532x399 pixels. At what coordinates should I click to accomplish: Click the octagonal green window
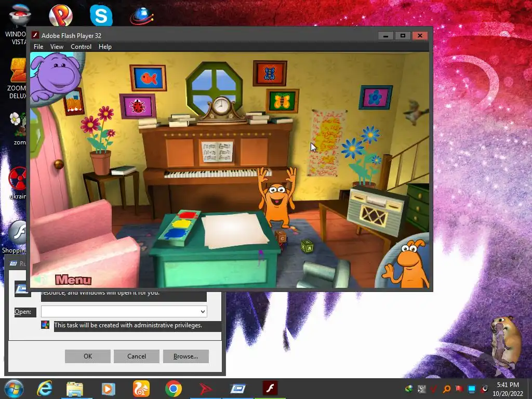coord(214,89)
